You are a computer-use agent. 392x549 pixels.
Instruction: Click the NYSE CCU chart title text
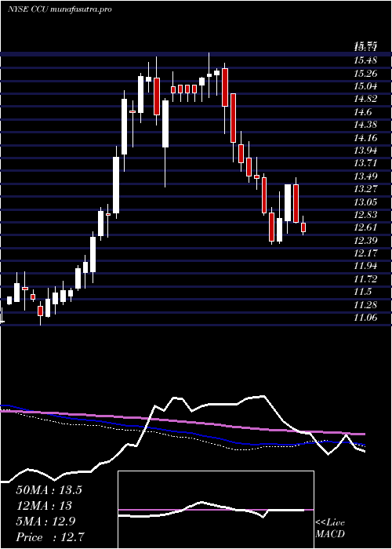59,9
